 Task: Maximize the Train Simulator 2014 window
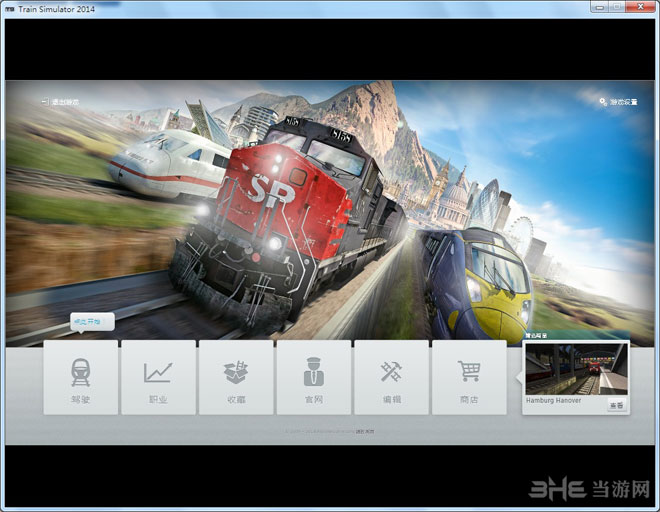[617, 7]
